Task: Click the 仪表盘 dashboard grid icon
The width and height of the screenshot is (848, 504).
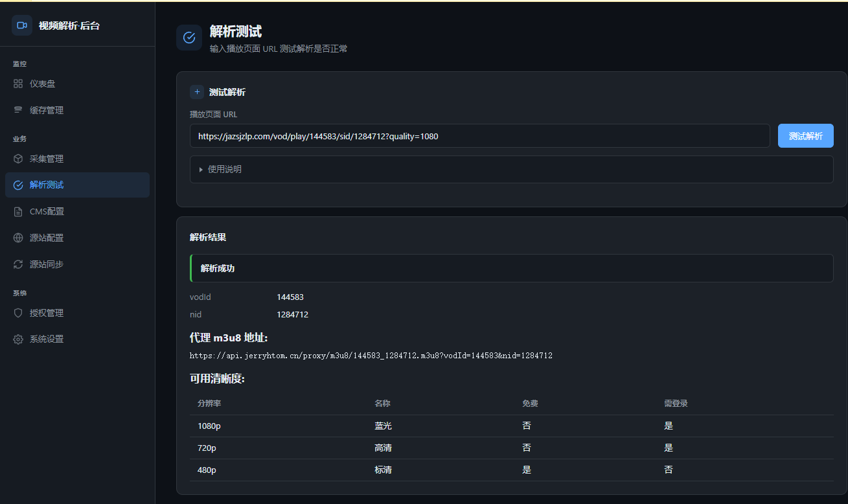Action: pos(18,84)
